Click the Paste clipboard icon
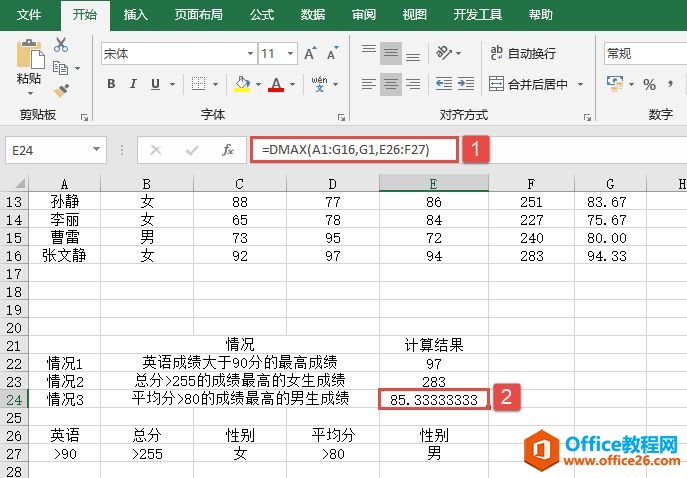 (x=30, y=55)
